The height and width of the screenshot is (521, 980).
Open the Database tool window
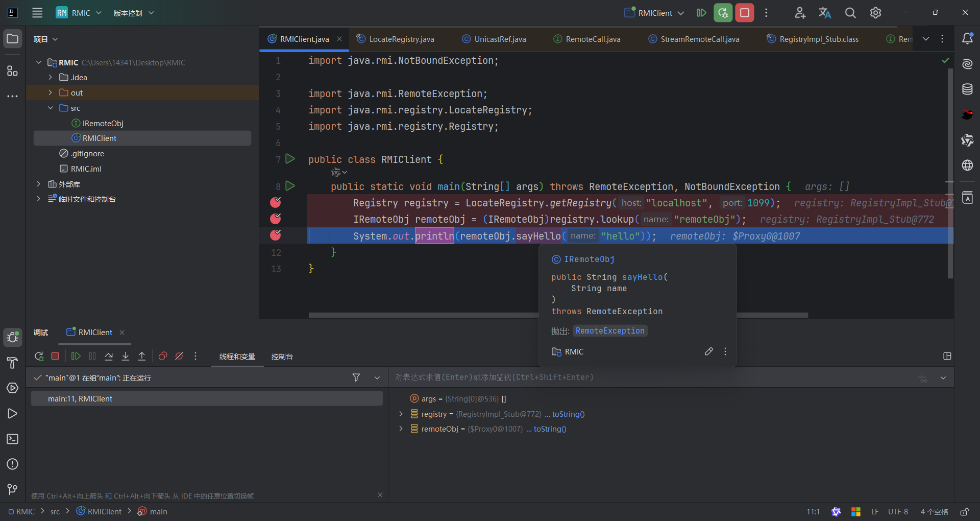(x=967, y=89)
